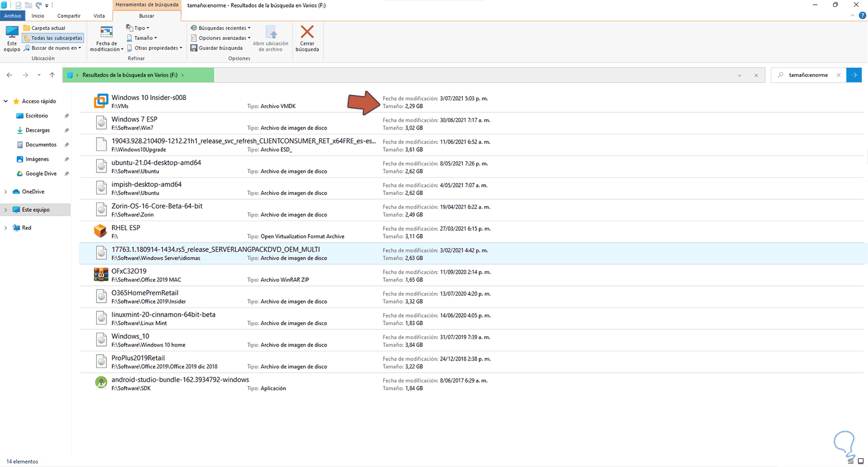Viewport: 868px width, 467px height.
Task: Open Otras propiedades dropdown
Action: (154, 48)
